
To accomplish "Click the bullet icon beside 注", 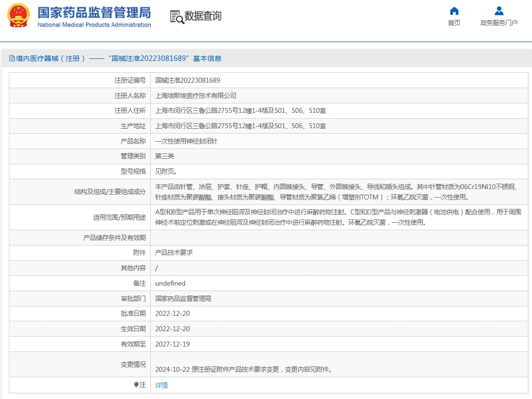I will (136, 385).
